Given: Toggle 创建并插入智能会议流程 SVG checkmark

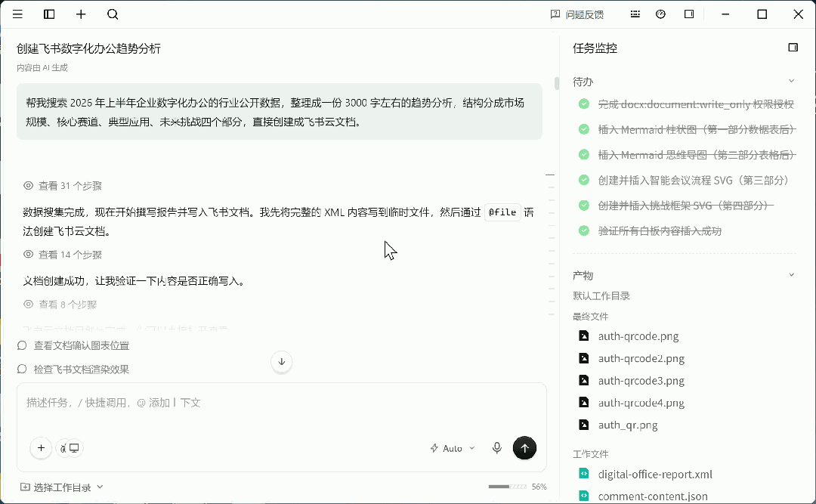Looking at the screenshot, I should 584,180.
